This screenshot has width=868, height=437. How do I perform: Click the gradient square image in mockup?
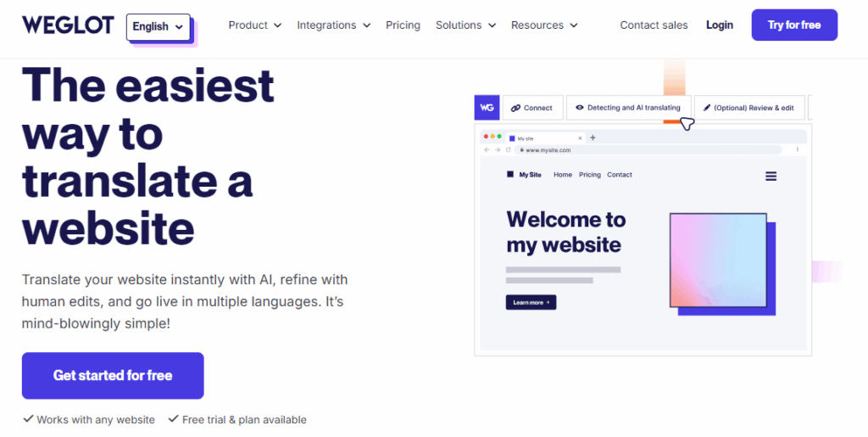coord(718,260)
